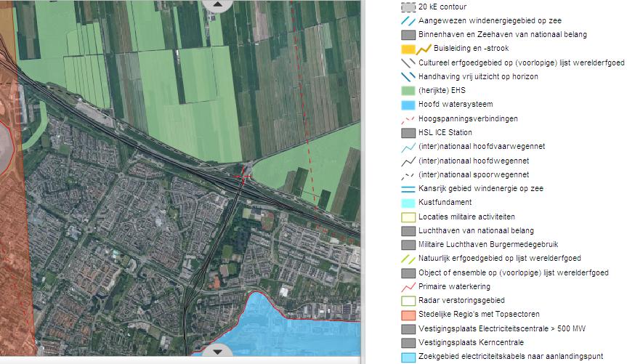This screenshot has width=627, height=364.
Task: Select '(inter)nationaal hoofdwegennet' legend text
Action: tap(474, 161)
